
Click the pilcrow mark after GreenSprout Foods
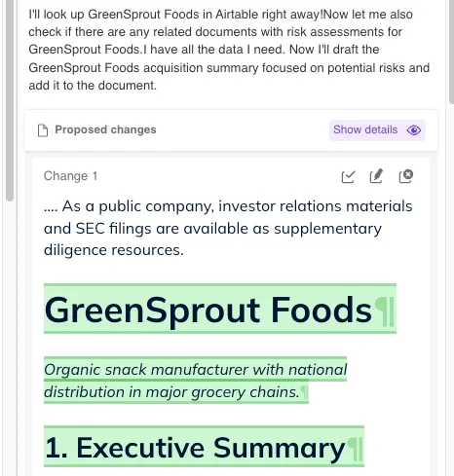pos(384,312)
